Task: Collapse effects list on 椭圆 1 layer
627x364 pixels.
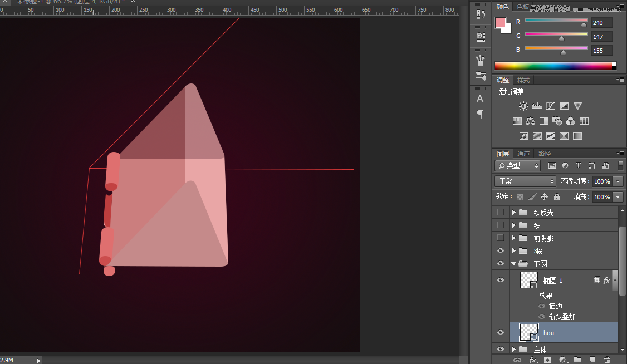Action: pyautogui.click(x=615, y=281)
